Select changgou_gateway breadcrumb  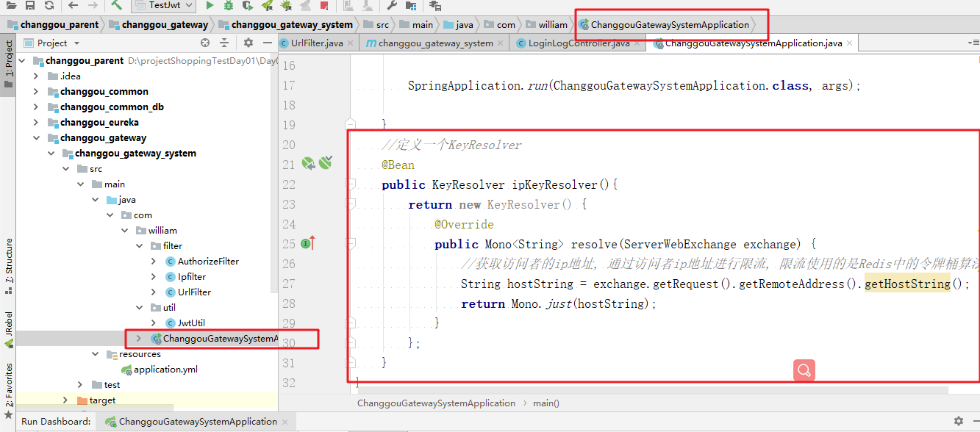click(158, 24)
